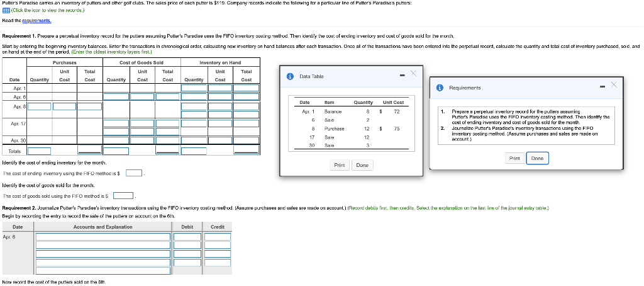This screenshot has height=286, width=644.
Task: Click 'Inventory on Hand' table header
Action: pyautogui.click(x=220, y=62)
